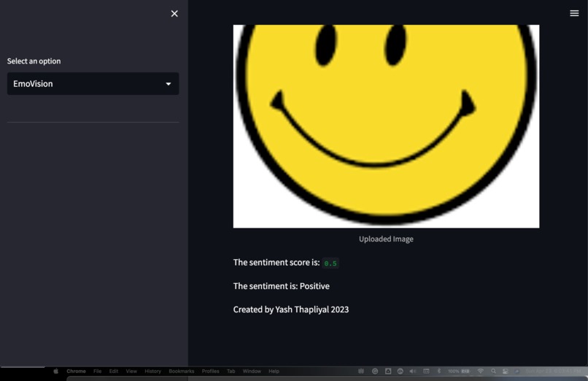
Task: Click the Google Drive icon in the menu bar
Action: pos(388,372)
